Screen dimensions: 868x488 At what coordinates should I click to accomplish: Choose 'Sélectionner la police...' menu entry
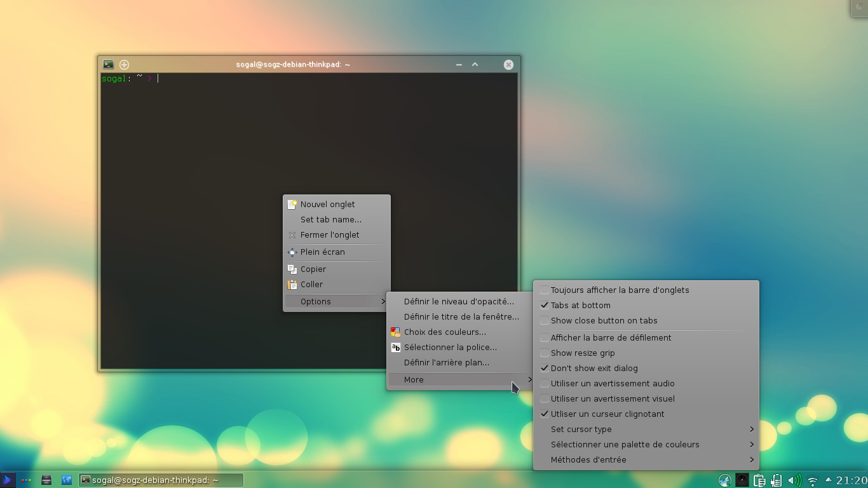(450, 348)
